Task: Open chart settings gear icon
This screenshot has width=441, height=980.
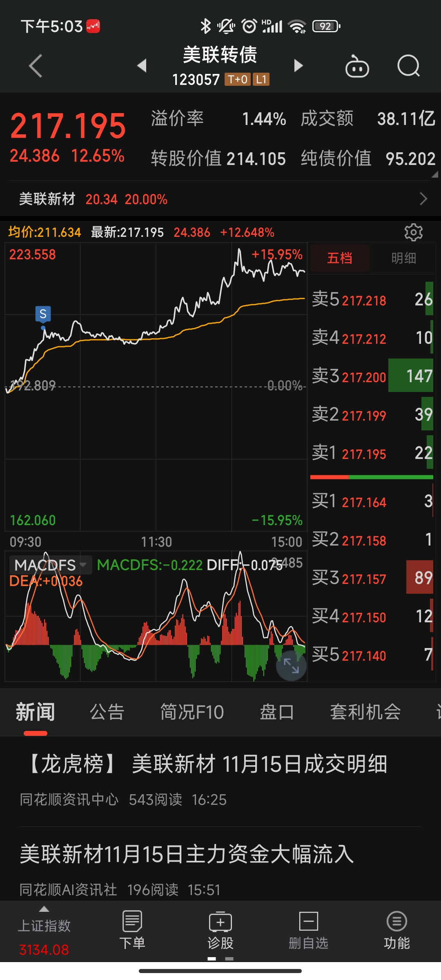Action: tap(413, 232)
